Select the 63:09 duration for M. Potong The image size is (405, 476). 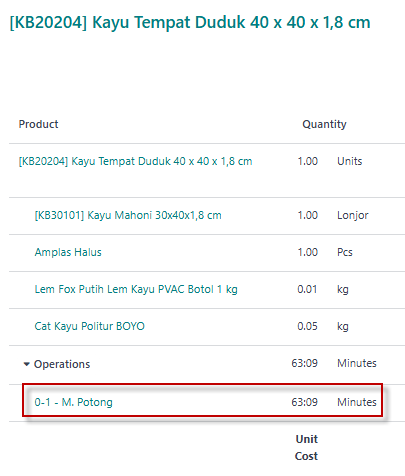(x=305, y=402)
